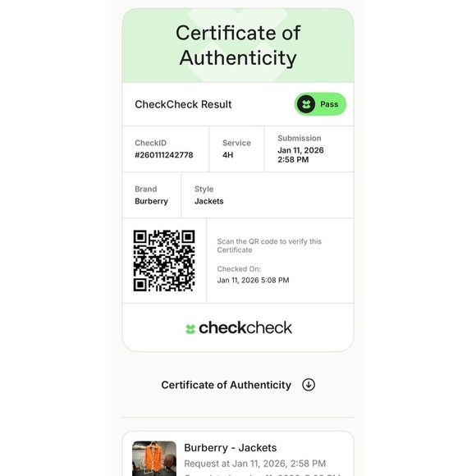The height and width of the screenshot is (476, 476).
Task: Click the Certificate of Authenticity green header title
Action: pos(238,45)
